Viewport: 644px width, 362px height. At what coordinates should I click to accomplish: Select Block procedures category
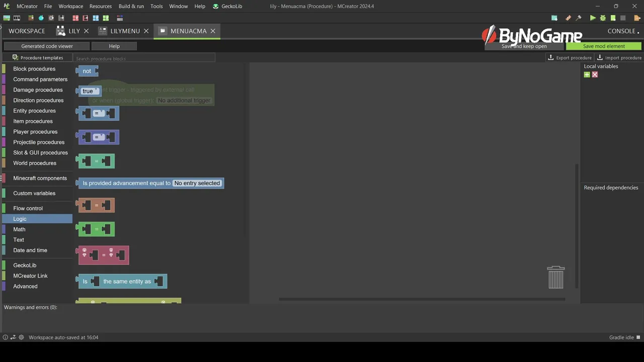[37, 69]
